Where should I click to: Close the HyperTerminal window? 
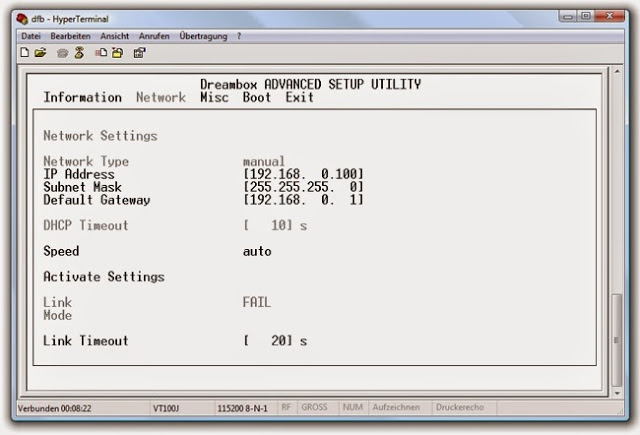(610, 16)
